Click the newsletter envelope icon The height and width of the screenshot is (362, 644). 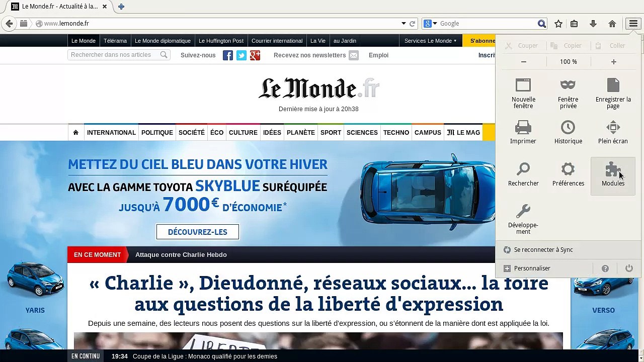(354, 55)
